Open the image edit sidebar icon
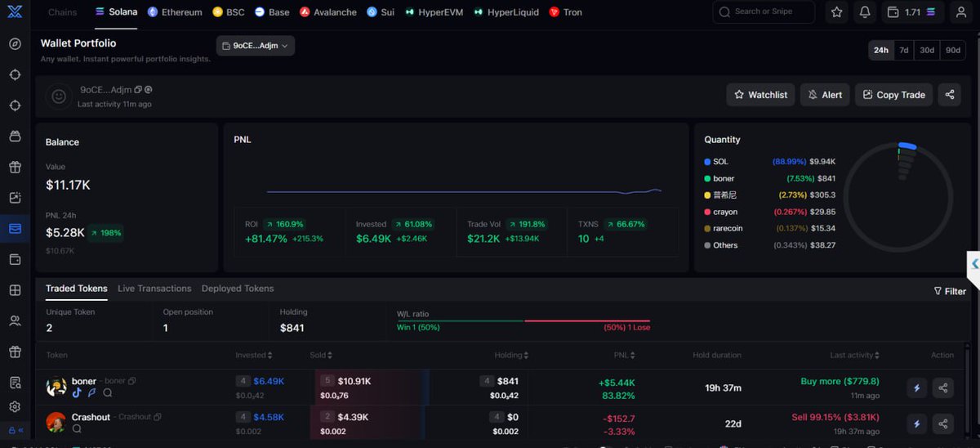This screenshot has width=980, height=448. point(15,198)
